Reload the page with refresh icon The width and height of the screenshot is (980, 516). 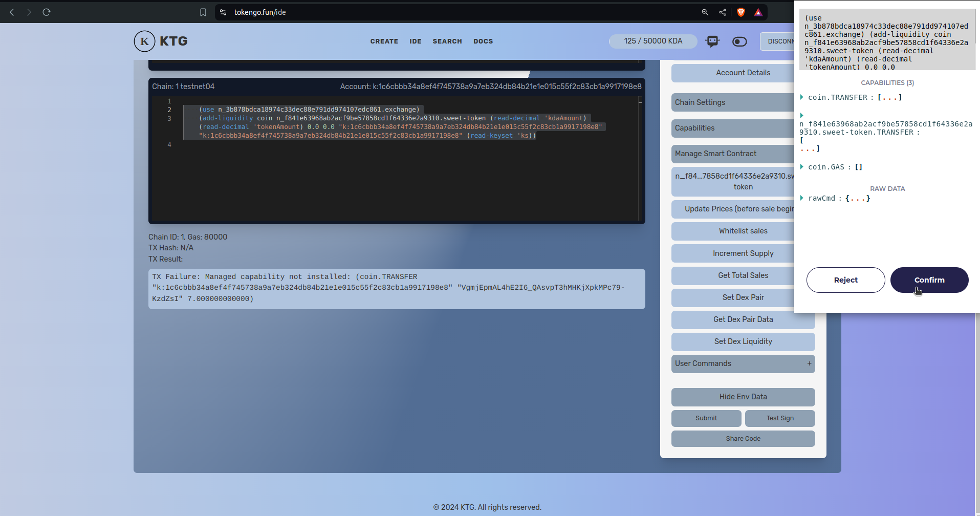(47, 12)
